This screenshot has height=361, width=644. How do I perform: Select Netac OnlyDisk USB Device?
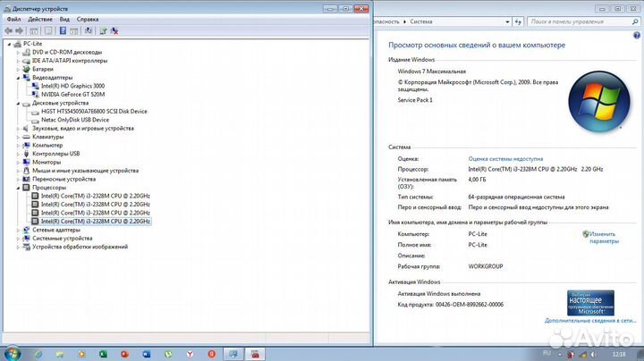pos(75,120)
